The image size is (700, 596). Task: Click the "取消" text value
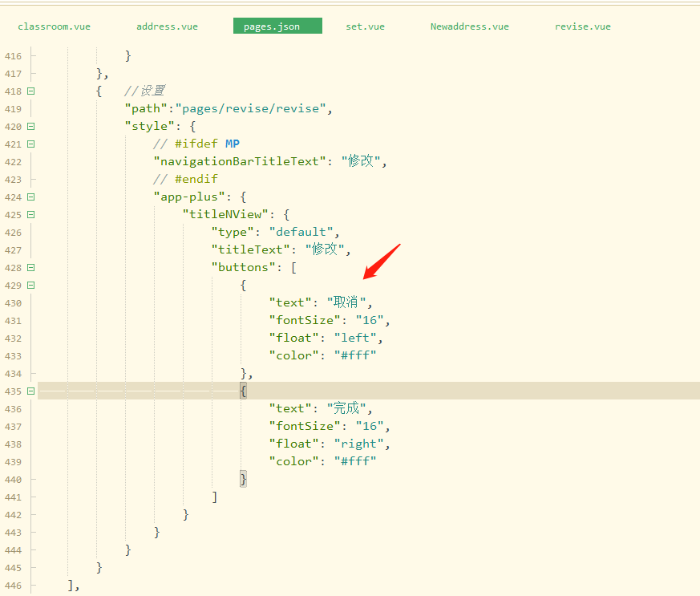(346, 302)
